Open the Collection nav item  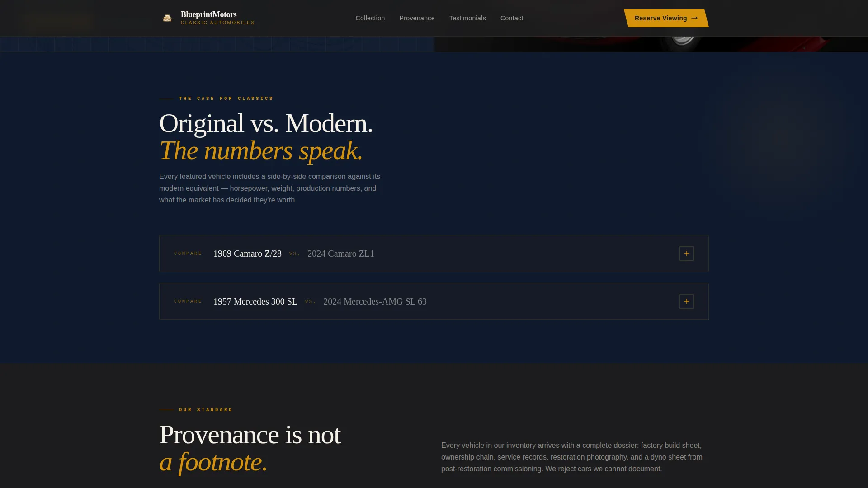tap(370, 18)
